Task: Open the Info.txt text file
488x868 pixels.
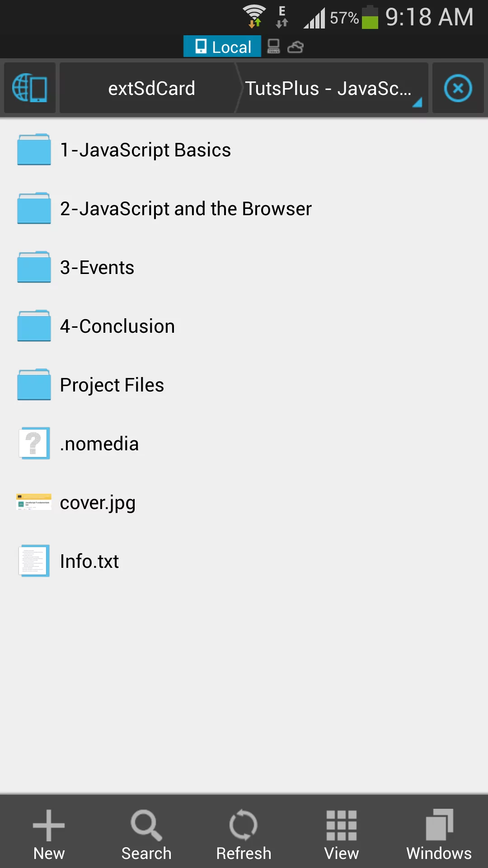Action: click(x=89, y=561)
